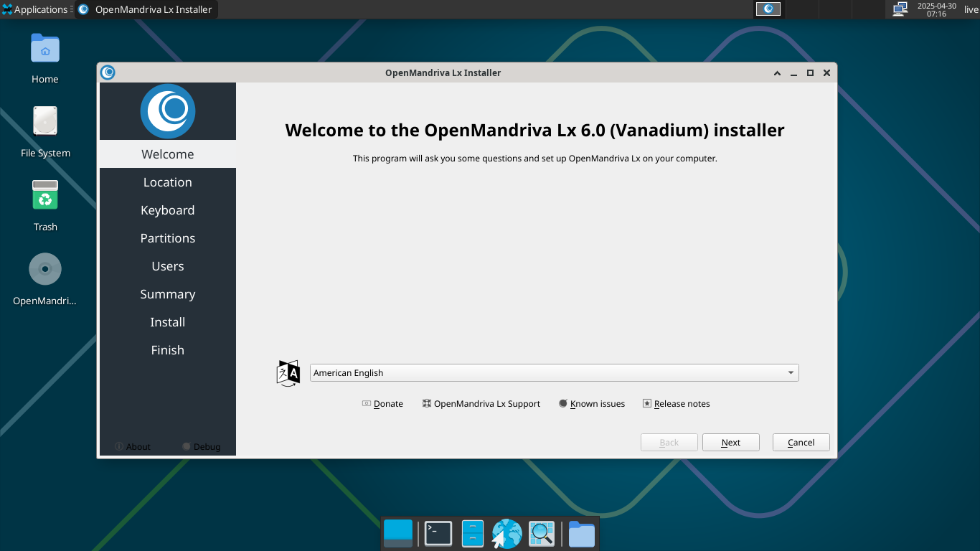Click the language translation icon
Viewport: 980px width, 551px height.
pos(288,373)
